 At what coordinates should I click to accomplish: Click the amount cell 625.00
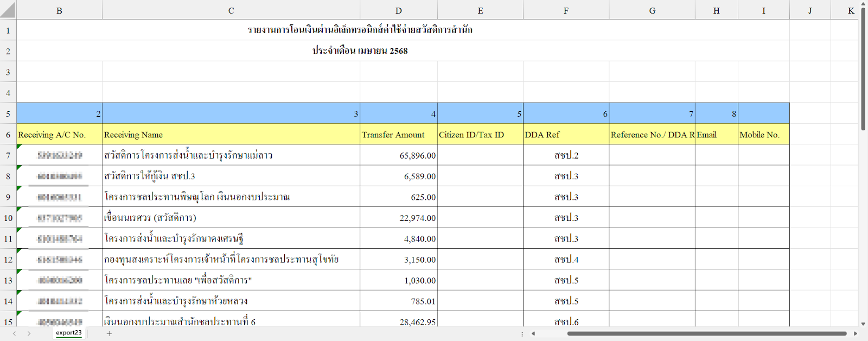tap(399, 197)
